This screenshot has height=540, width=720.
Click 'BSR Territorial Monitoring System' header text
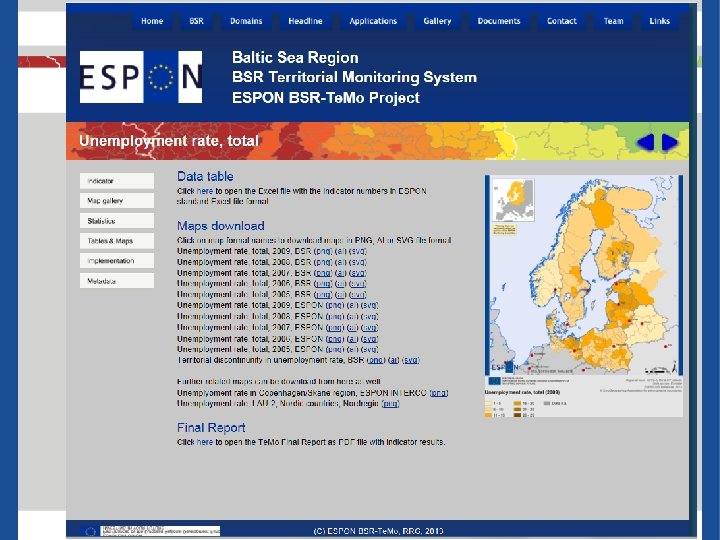click(x=354, y=77)
